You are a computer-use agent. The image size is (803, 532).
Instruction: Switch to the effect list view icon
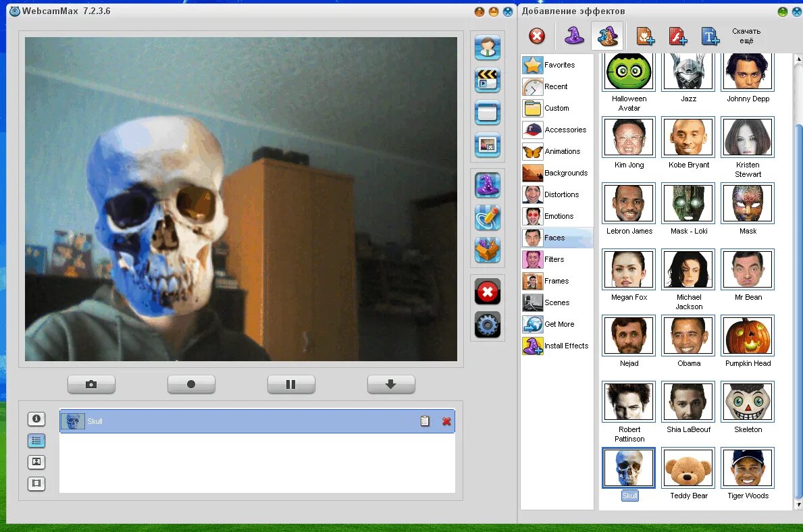[36, 440]
